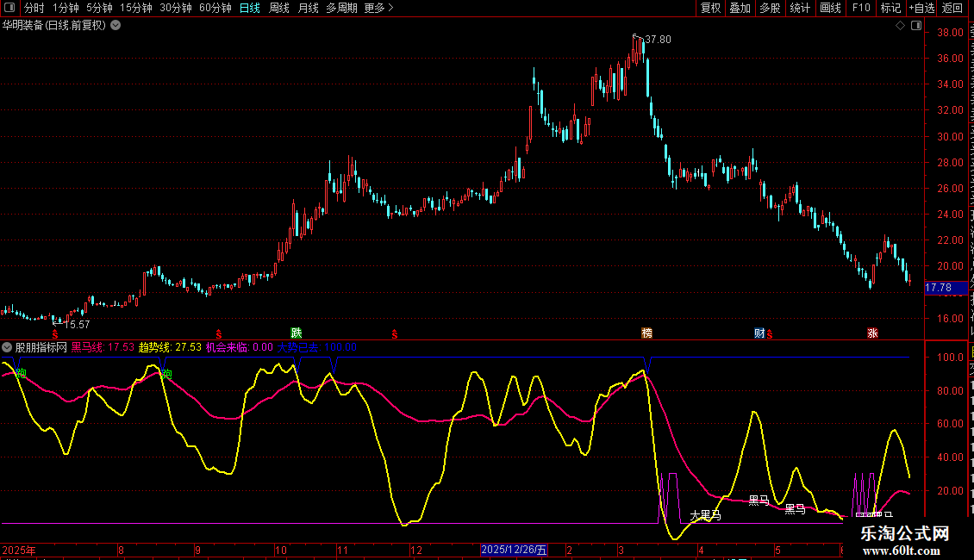Open the 多股 multi-stock view
Viewport: 974px width, 560px height.
point(770,8)
